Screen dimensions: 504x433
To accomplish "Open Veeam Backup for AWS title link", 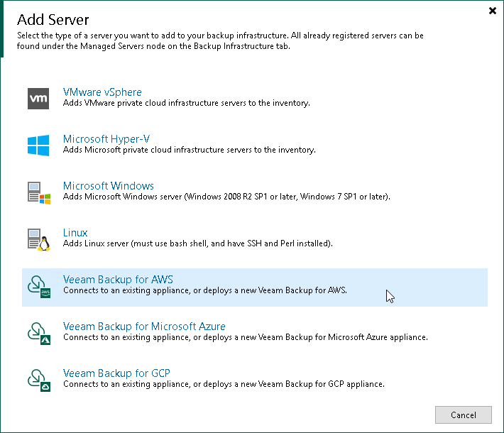I will pos(118,280).
